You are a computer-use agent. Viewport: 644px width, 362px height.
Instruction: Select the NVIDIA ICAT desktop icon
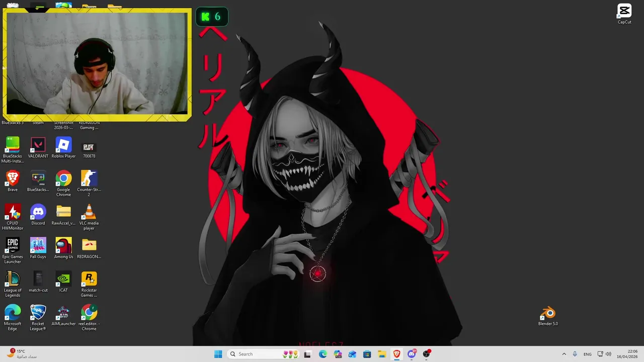pos(63,282)
